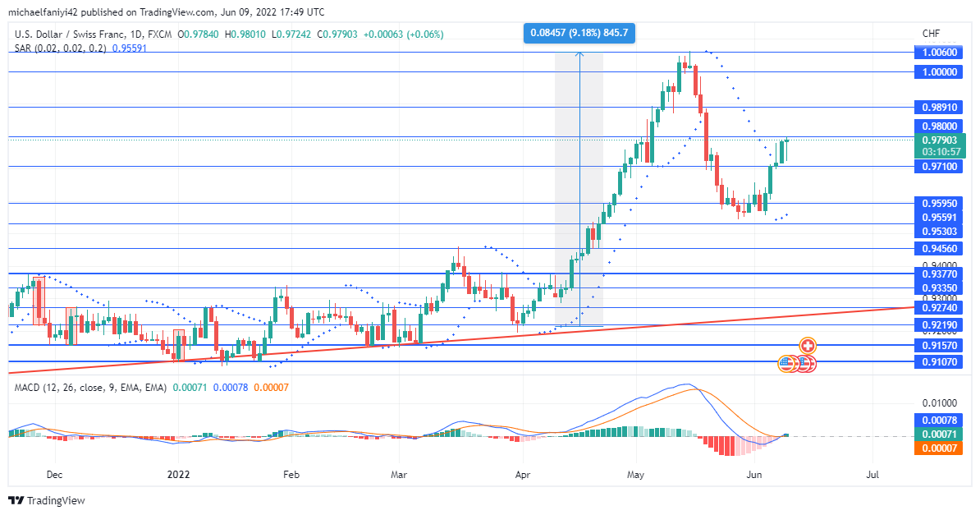980x515 pixels.
Task: Click the Jun label on time axis
Action: [754, 474]
